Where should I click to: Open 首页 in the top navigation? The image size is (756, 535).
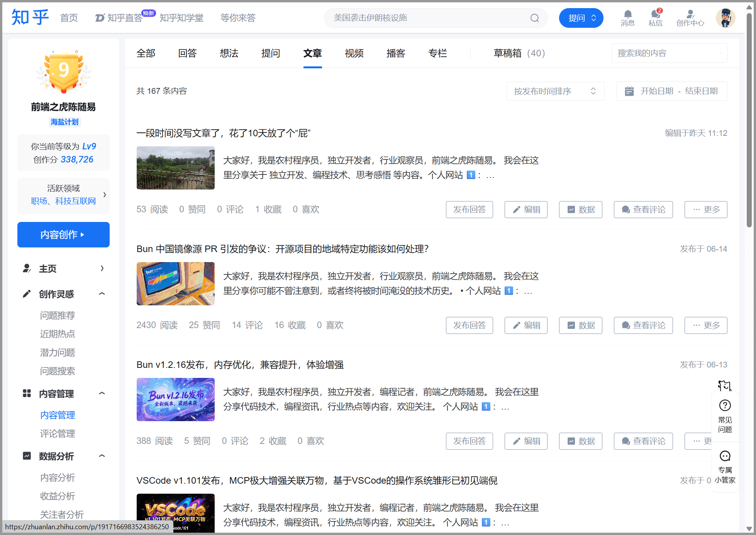coord(69,18)
